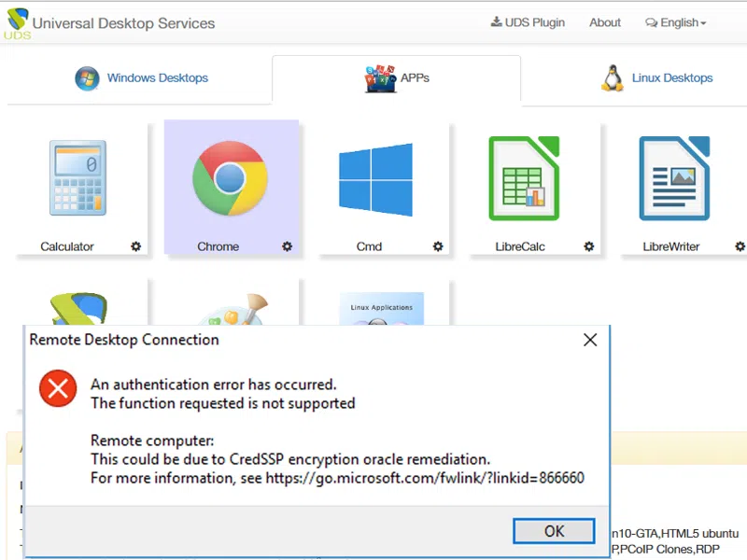Click 'An authentication error has occurred' text
This screenshot has height=560, width=747.
click(214, 385)
